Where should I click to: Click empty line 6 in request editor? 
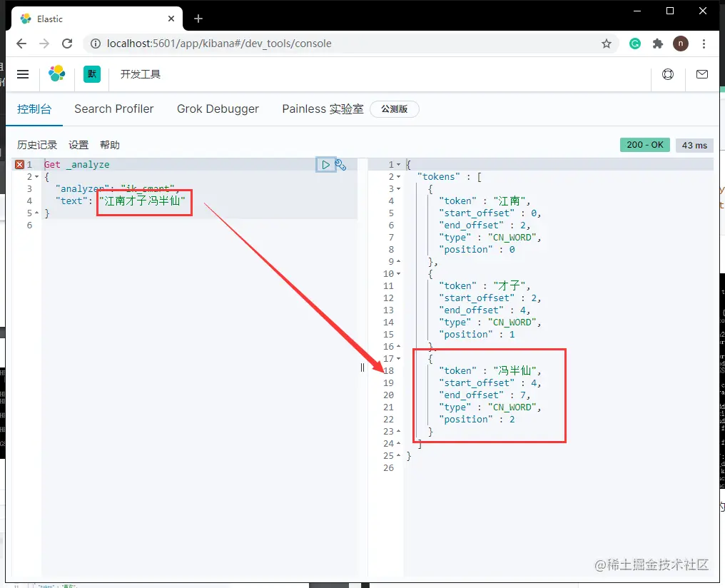click(199, 225)
